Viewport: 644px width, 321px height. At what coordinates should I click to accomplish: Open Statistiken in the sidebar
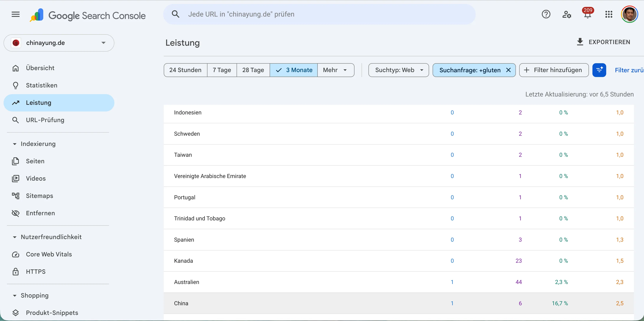click(x=59, y=85)
